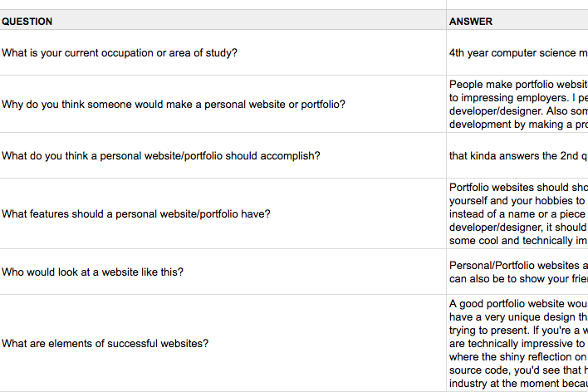
Task: Click the column divider left of ANSWER header
Action: (446, 22)
